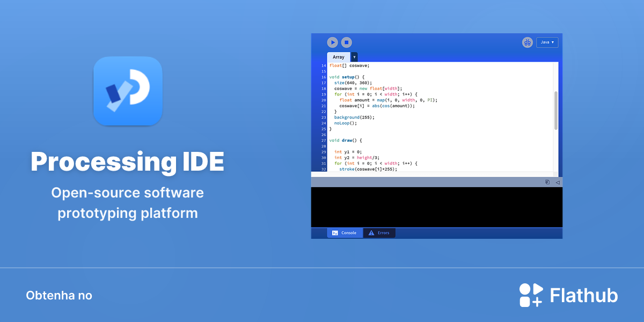Switch to the Errors tab
644x322 pixels.
379,233
